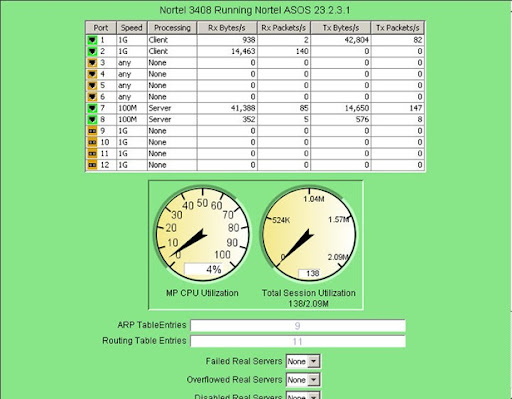Open the Overflowed Real Servers dropdown
512x399 pixels.
(303, 380)
